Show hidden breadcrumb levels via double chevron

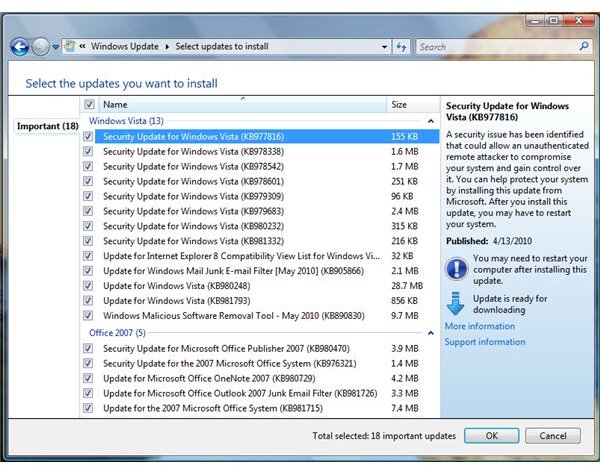point(82,46)
